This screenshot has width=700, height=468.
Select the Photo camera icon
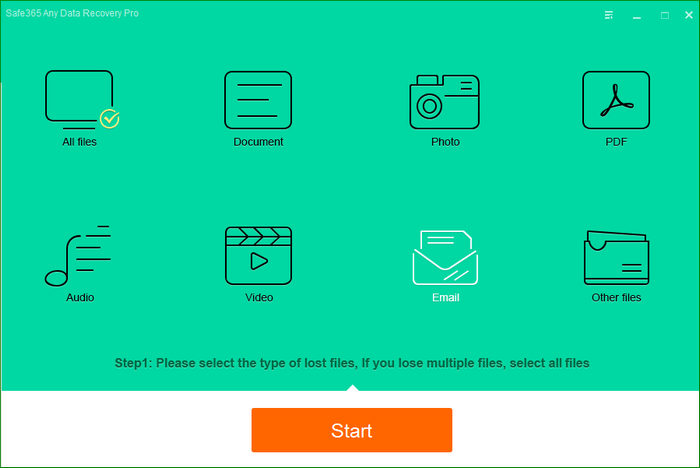(x=445, y=99)
